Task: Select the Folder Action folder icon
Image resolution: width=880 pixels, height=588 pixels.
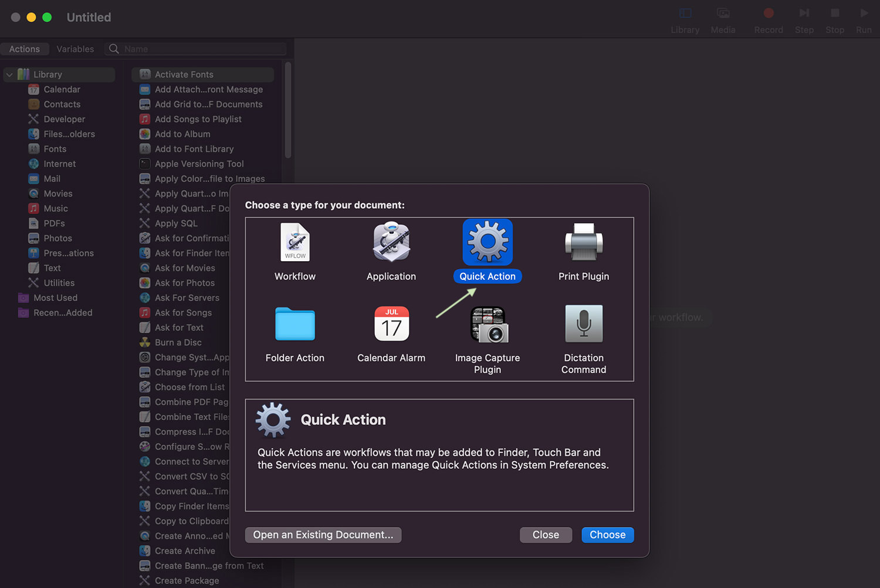Action: click(295, 323)
